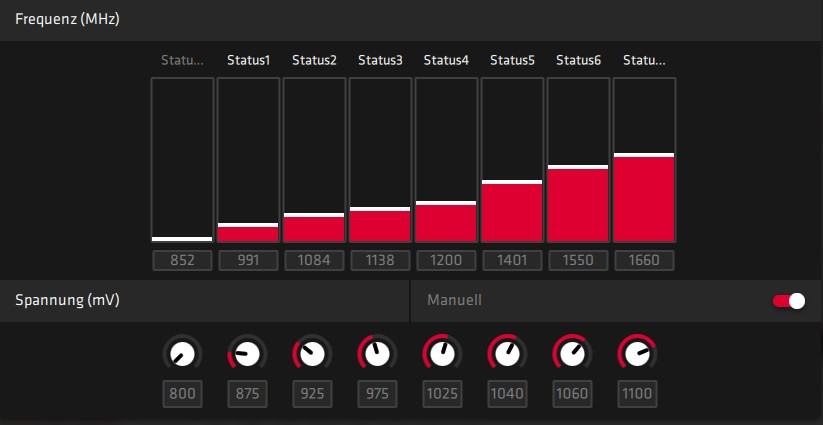Click the 875 mV voltage field

[247, 394]
